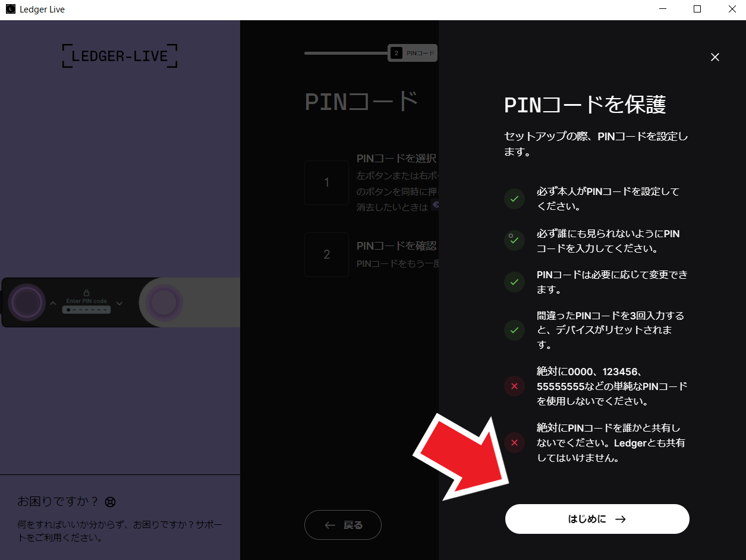
Task: Click the 絶対に0000、123456 warning text
Action: (612, 386)
